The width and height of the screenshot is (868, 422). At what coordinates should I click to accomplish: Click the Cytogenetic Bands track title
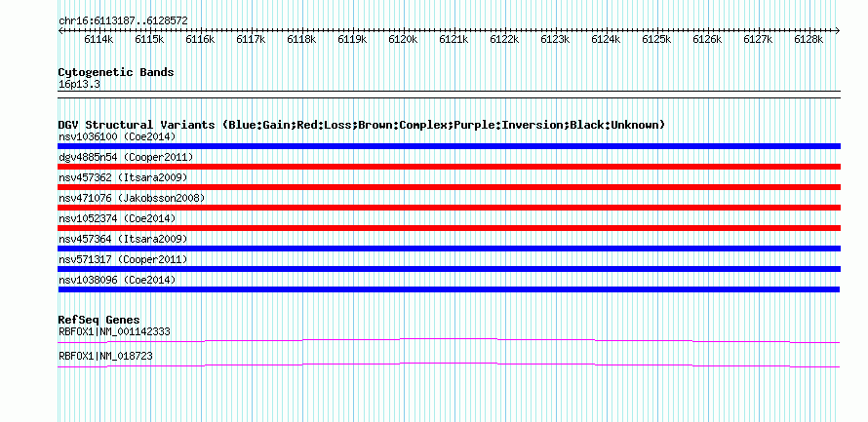pyautogui.click(x=116, y=72)
